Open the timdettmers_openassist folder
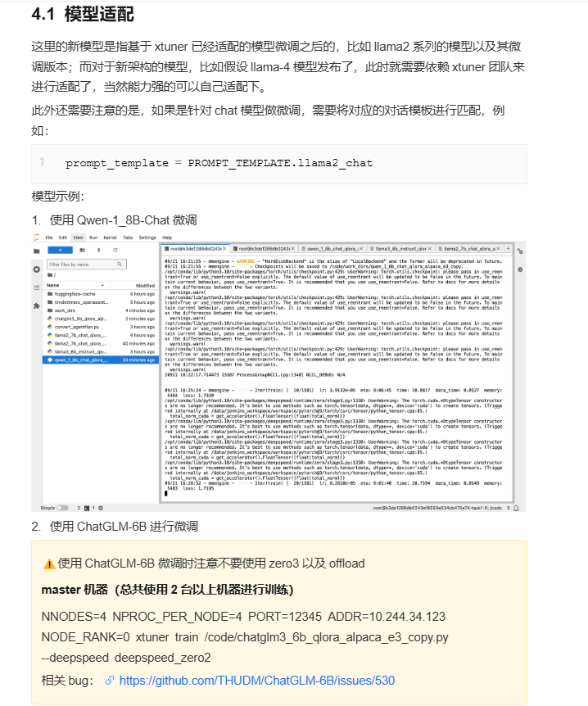 [101, 302]
